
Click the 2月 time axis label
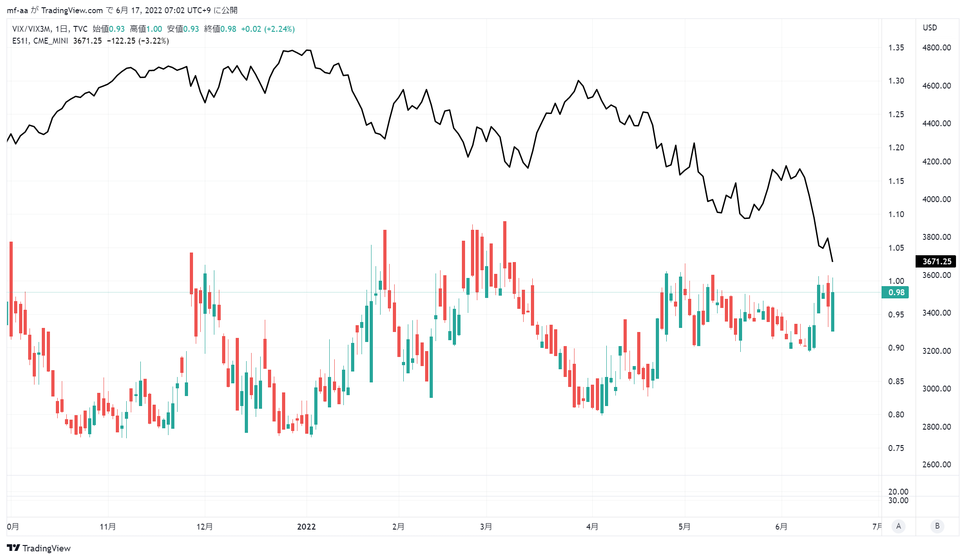398,526
